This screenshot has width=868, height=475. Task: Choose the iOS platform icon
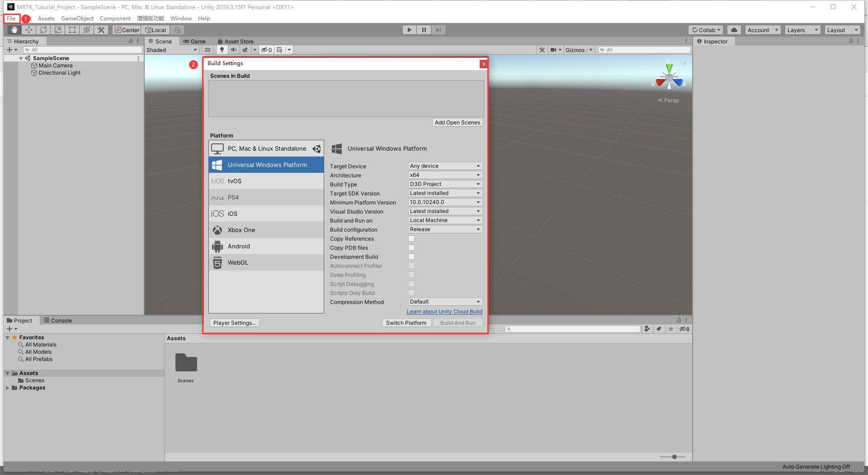point(217,214)
